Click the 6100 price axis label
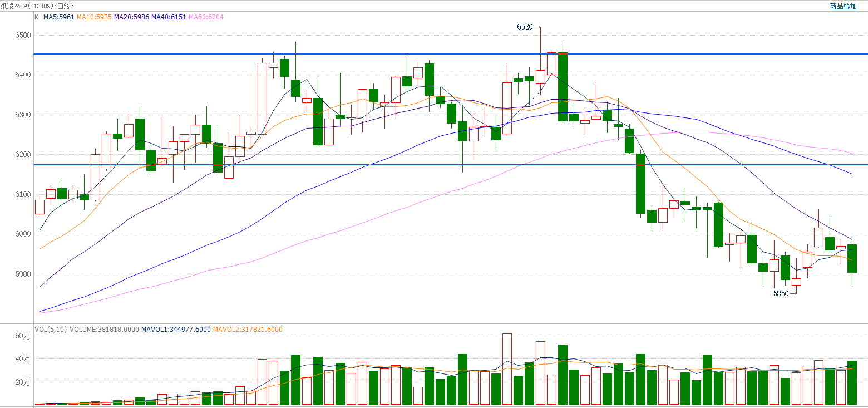 (23, 194)
